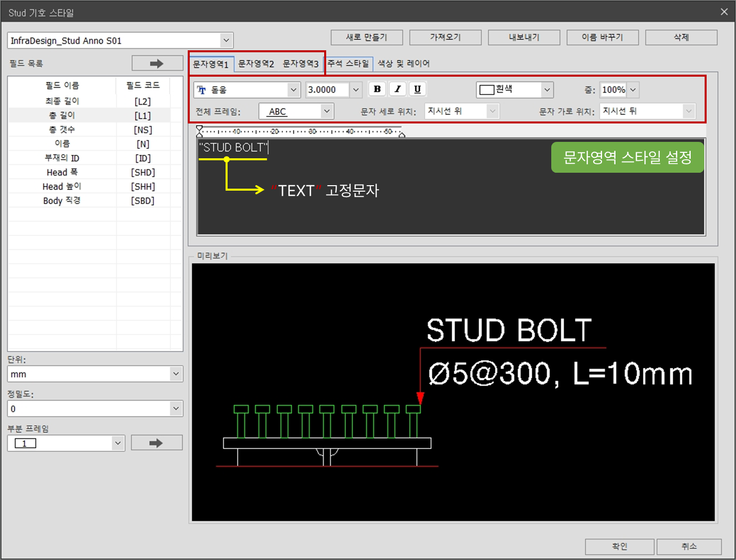Viewport: 736px width, 560px height.
Task: Click the arrow button beside 부분 프레임
Action: [x=156, y=443]
